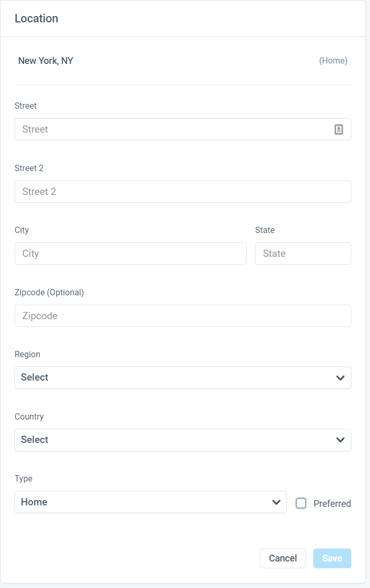The image size is (370, 588).
Task: Click the chevron arrow of the Type dropdown
Action: 276,502
